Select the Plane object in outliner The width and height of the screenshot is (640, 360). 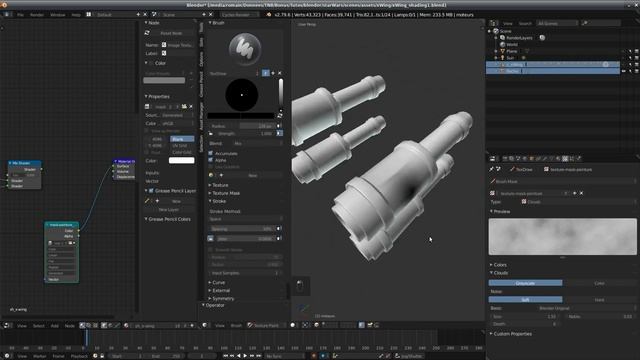[x=511, y=51]
